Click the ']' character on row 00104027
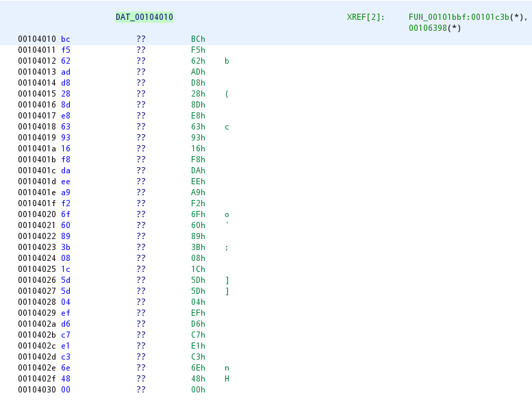This screenshot has height=400, width=532. [x=227, y=291]
